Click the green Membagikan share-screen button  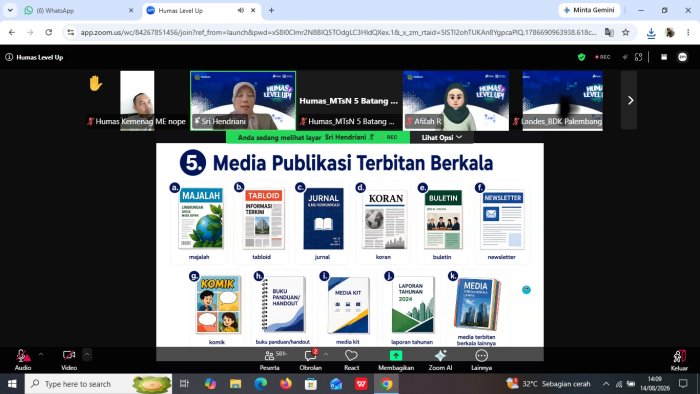(396, 360)
